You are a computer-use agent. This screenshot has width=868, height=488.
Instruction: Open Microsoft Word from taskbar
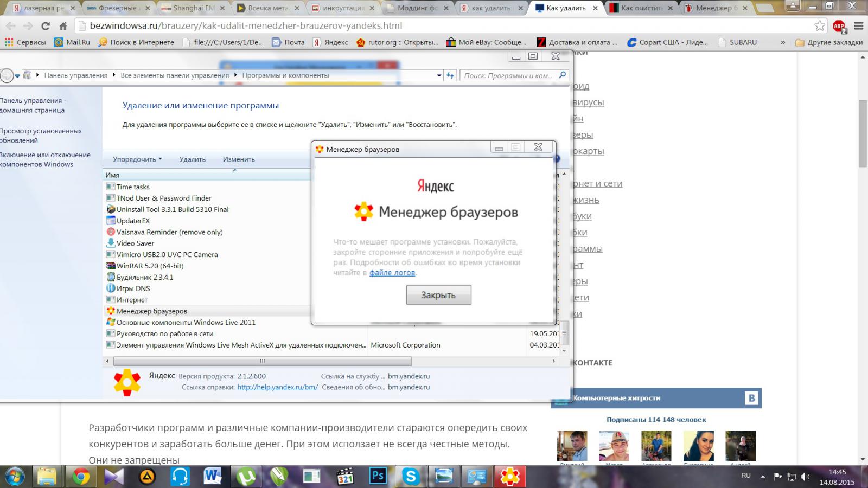click(x=213, y=477)
